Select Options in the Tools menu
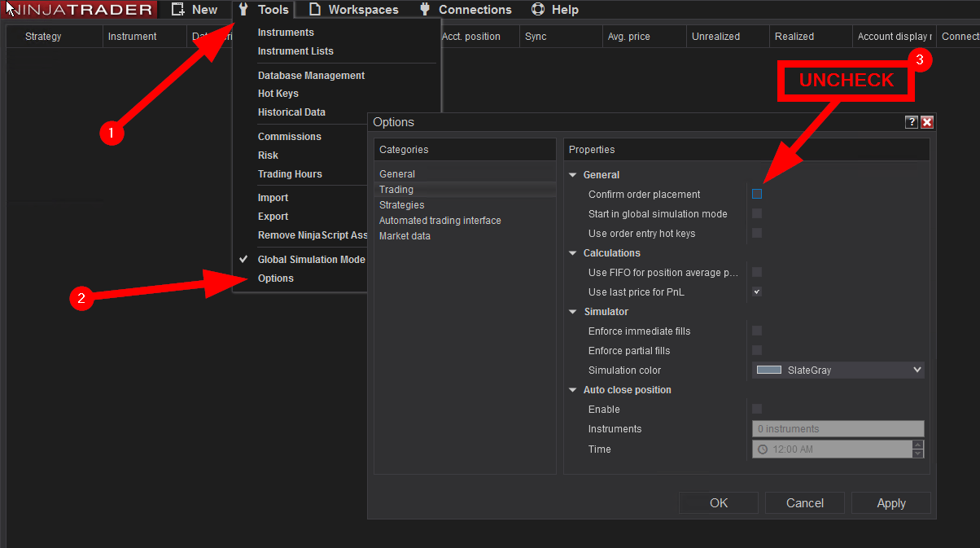The image size is (980, 548). 276,278
